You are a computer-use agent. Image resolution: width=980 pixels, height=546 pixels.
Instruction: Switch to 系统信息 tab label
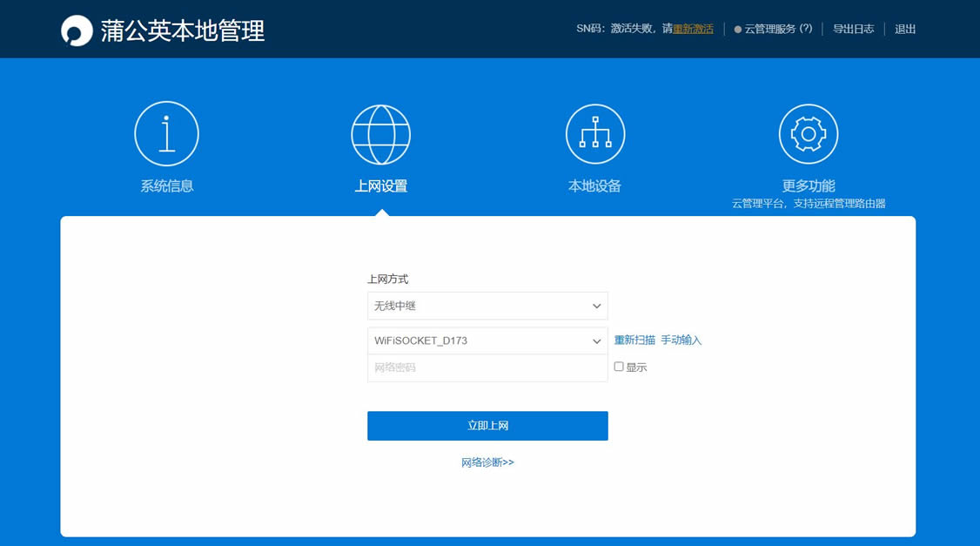(x=167, y=185)
